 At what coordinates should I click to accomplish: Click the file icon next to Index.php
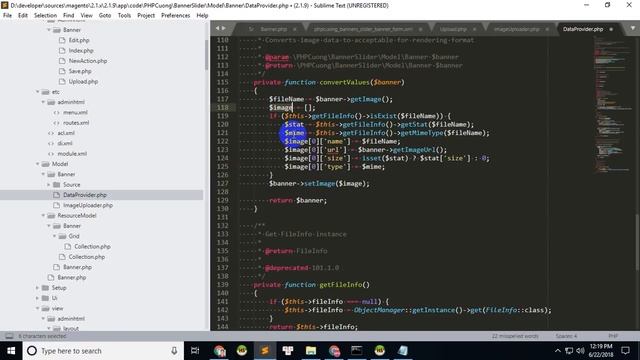click(x=62, y=50)
